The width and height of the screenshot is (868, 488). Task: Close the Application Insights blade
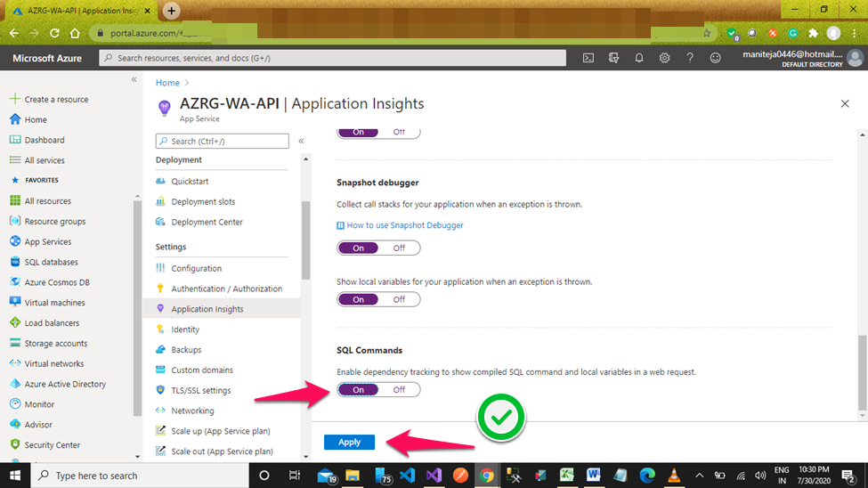[x=845, y=103]
